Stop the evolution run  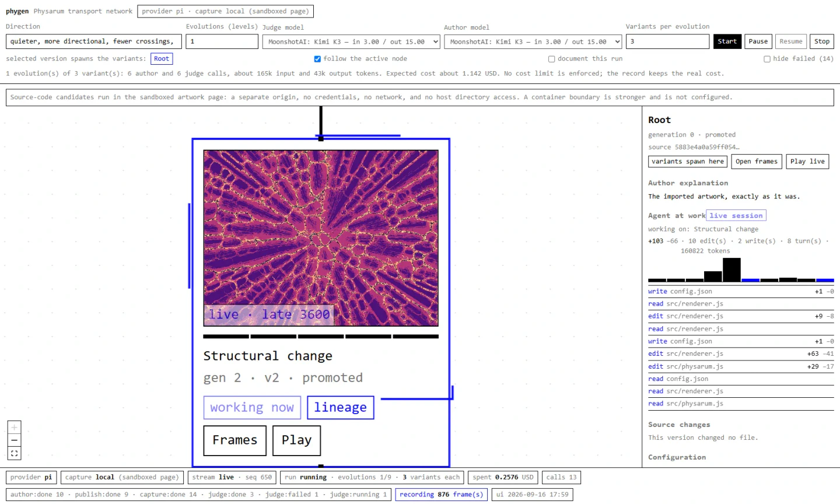(x=822, y=41)
